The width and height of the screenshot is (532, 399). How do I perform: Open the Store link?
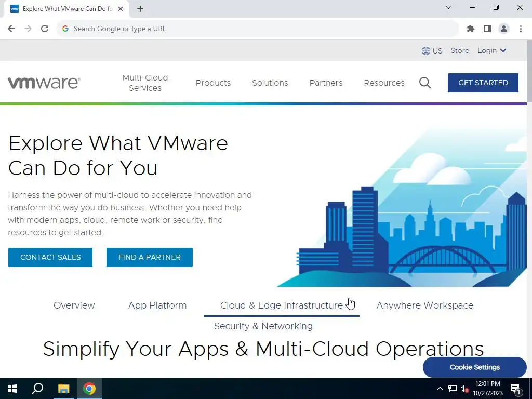click(460, 50)
